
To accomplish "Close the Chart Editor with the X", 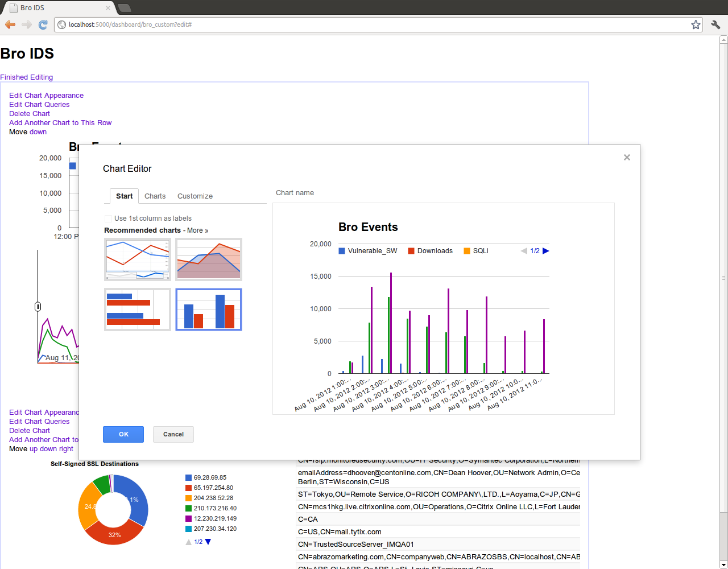I will tap(627, 157).
